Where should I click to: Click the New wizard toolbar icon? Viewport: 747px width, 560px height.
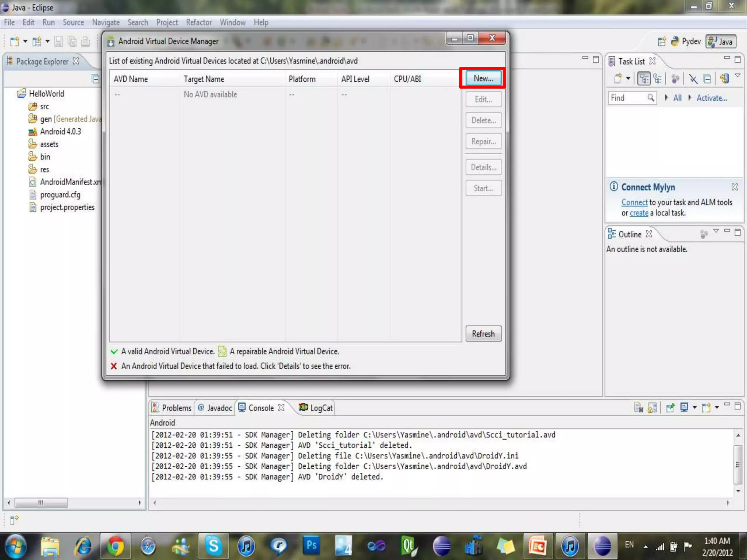point(15,42)
